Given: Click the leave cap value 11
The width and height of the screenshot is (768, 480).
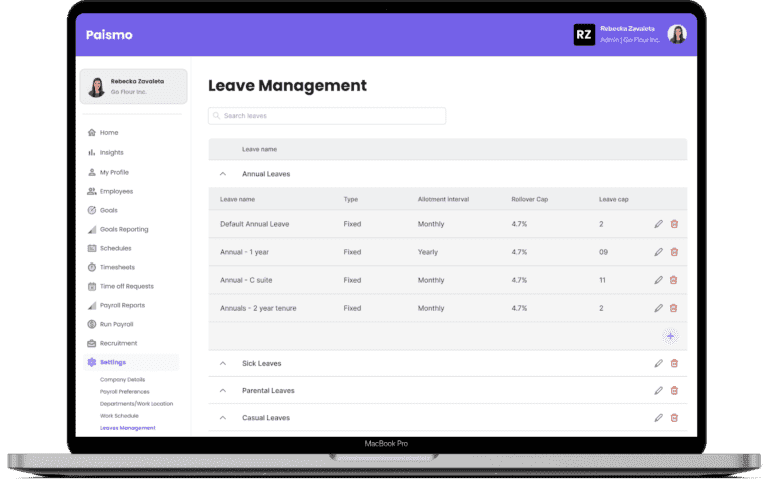Looking at the screenshot, I should [x=602, y=280].
